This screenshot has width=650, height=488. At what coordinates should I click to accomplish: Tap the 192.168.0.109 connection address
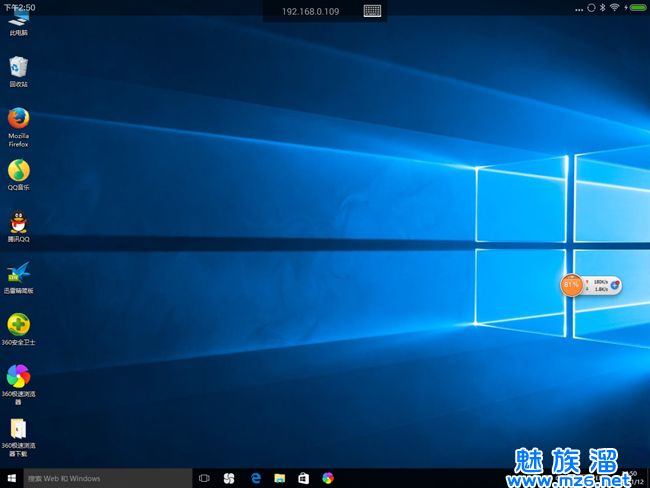click(x=310, y=12)
